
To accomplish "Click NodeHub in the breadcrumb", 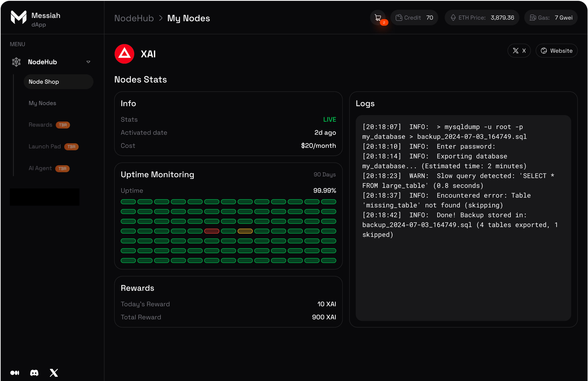I will click(x=134, y=18).
